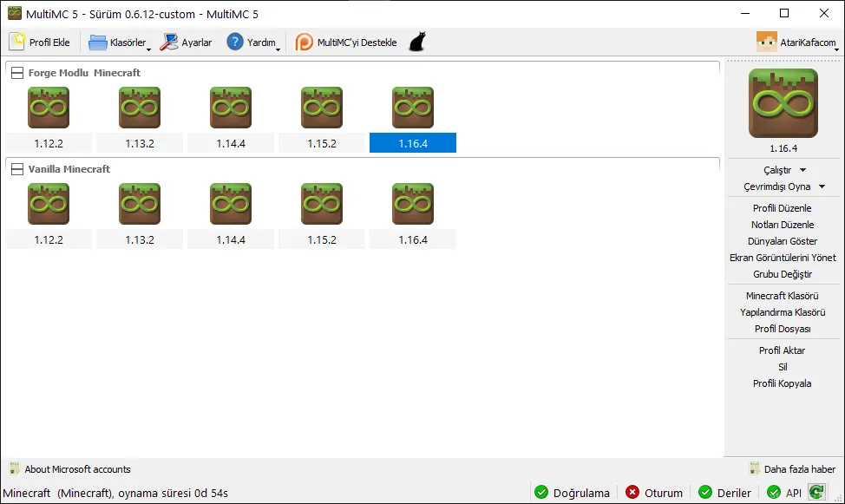Image resolution: width=845 pixels, height=504 pixels.
Task: Select Forge 1.15.2 instance icon
Action: [x=322, y=108]
